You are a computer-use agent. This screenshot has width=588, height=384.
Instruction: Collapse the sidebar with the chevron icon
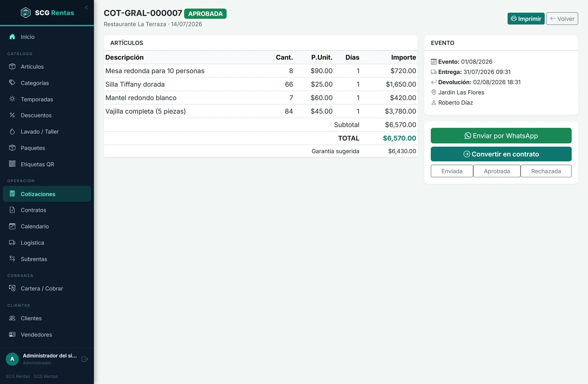86,8
